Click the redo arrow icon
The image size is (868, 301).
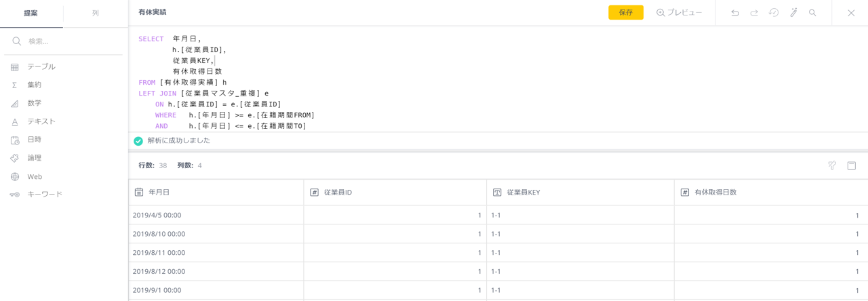754,13
